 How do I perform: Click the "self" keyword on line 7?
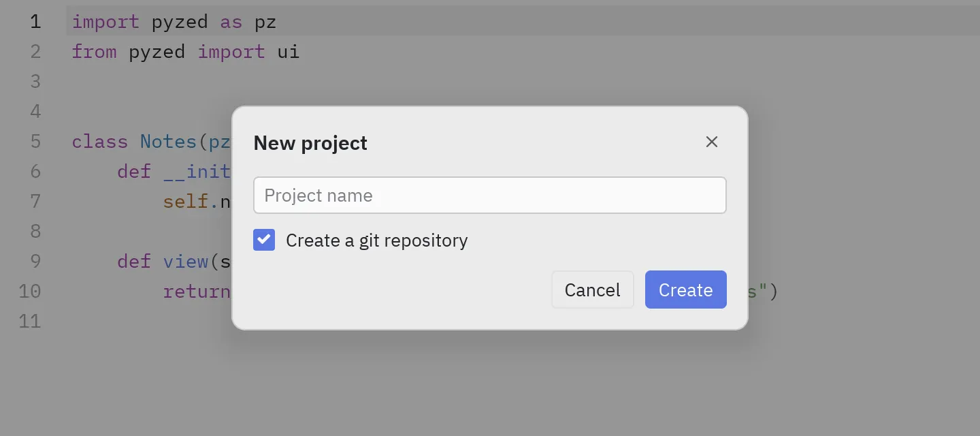(x=185, y=201)
